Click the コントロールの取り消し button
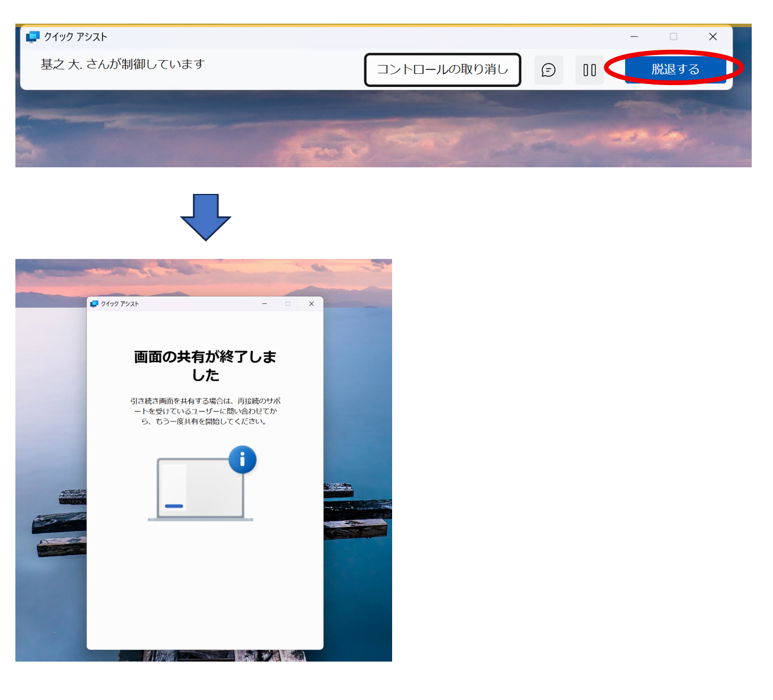This screenshot has width=773, height=700. pyautogui.click(x=442, y=70)
